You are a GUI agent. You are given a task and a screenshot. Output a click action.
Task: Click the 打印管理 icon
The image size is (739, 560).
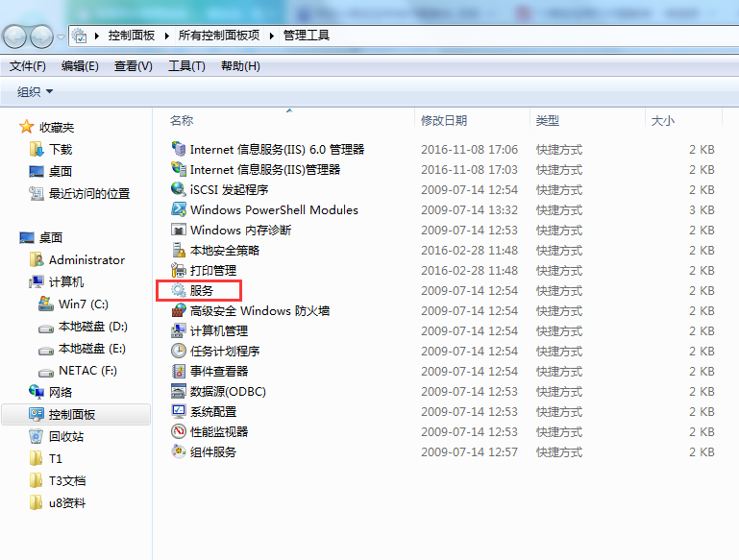178,270
